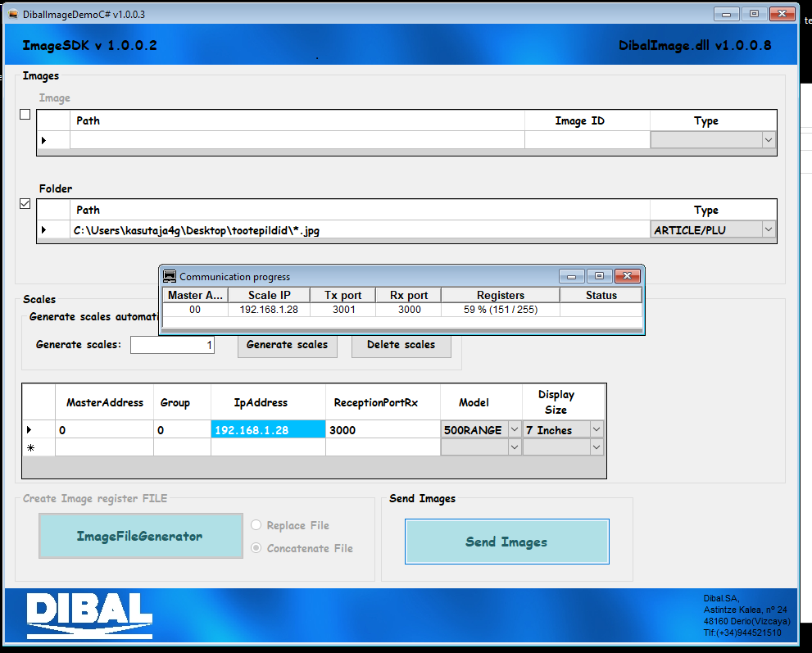Click the 00 master address progress cell
The image size is (812, 653).
point(195,310)
